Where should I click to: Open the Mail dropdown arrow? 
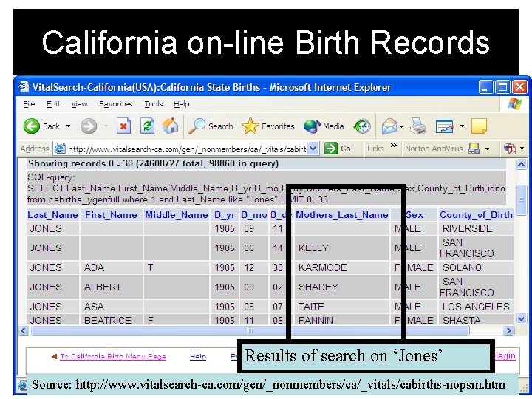point(401,126)
